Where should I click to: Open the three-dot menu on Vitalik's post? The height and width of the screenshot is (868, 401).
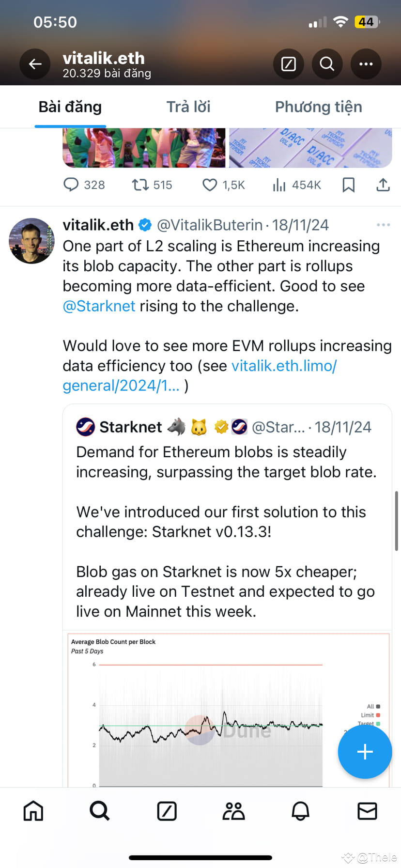pyautogui.click(x=384, y=224)
